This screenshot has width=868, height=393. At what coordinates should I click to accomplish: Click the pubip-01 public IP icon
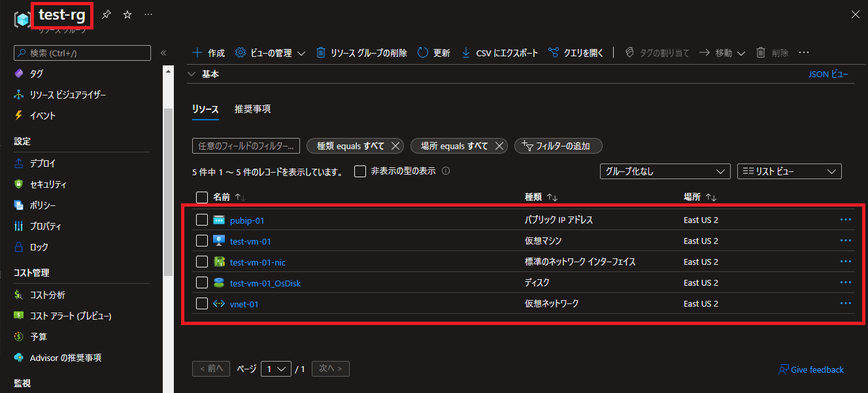coord(219,220)
